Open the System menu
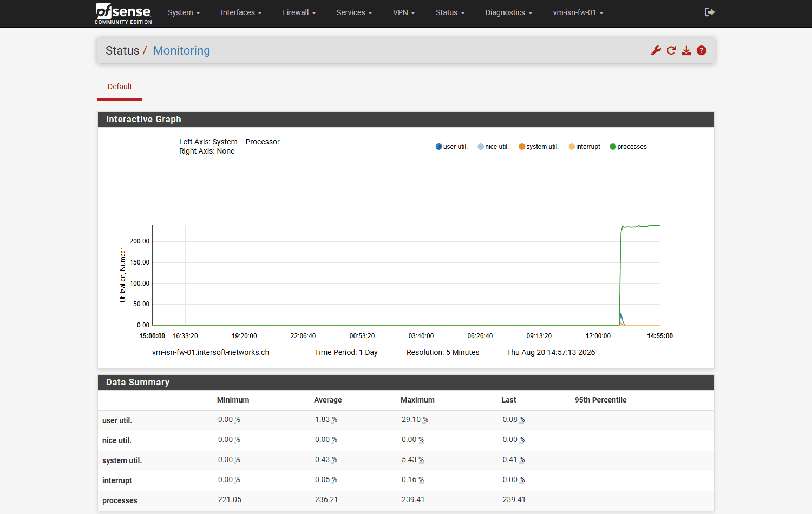812x514 pixels. tap(184, 12)
